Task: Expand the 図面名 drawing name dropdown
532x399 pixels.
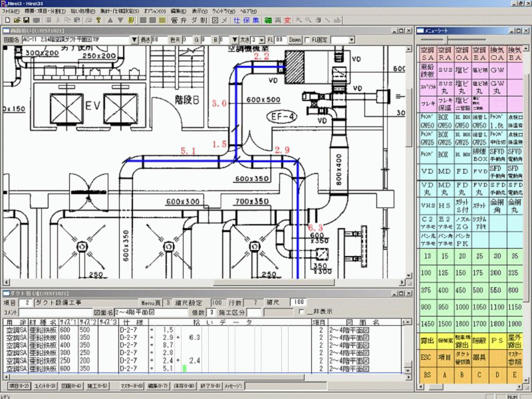Action: coord(134,40)
